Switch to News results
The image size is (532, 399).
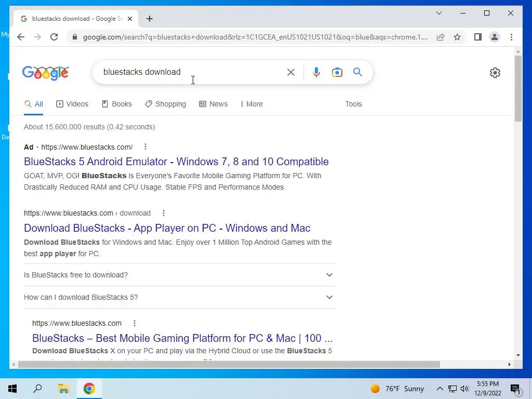[x=213, y=104]
